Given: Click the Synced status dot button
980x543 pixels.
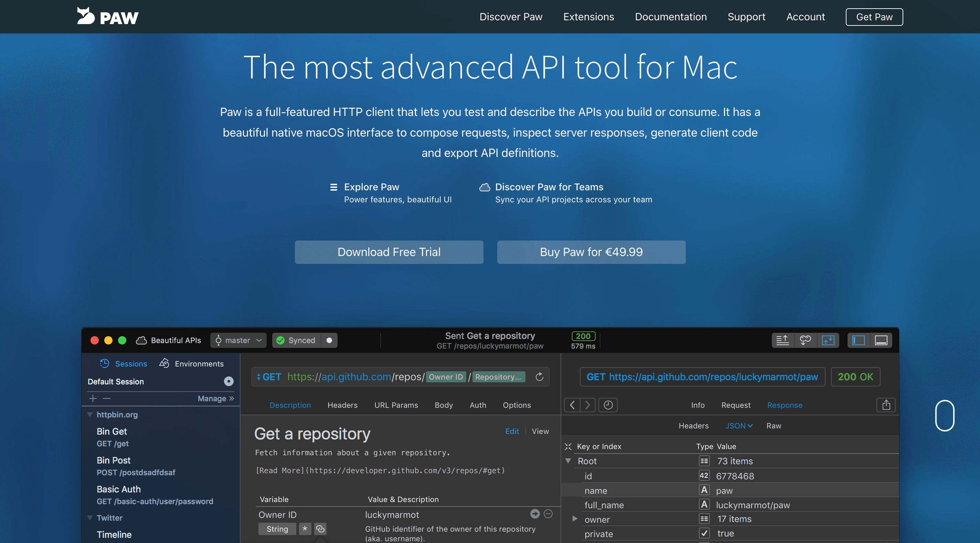Looking at the screenshot, I should point(329,340).
